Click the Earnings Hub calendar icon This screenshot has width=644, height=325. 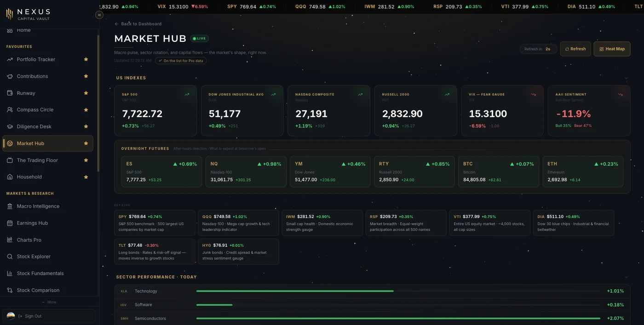click(x=10, y=223)
